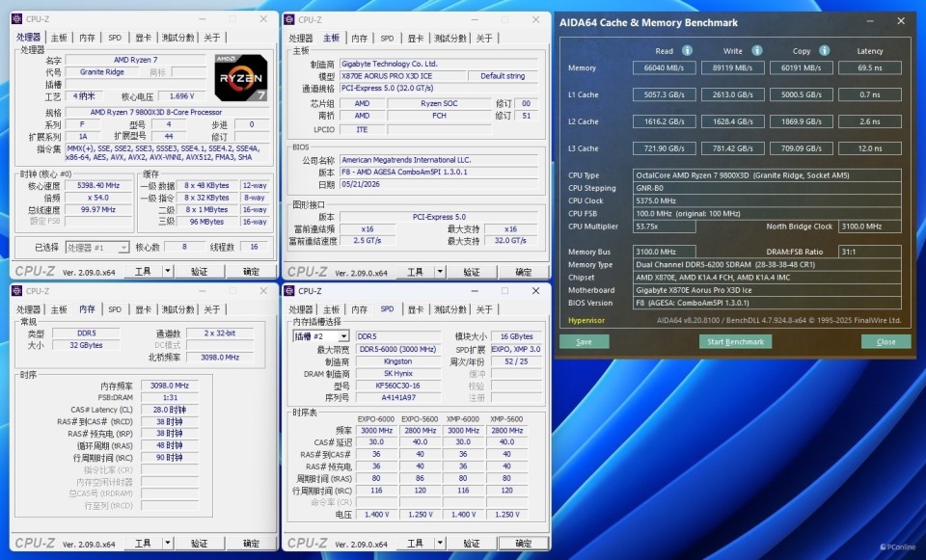Open 处理器 tab in SPD window
This screenshot has height=560, width=926.
(x=301, y=309)
